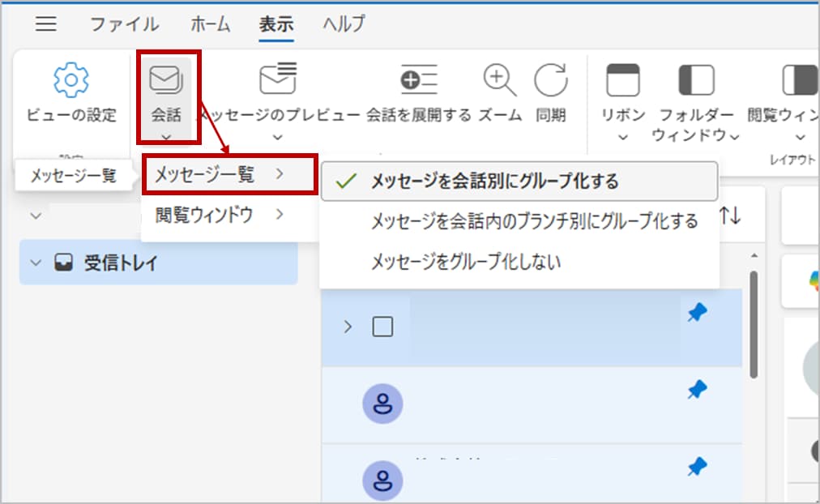Collapse the 受信トレイ folder chevron

point(35,263)
